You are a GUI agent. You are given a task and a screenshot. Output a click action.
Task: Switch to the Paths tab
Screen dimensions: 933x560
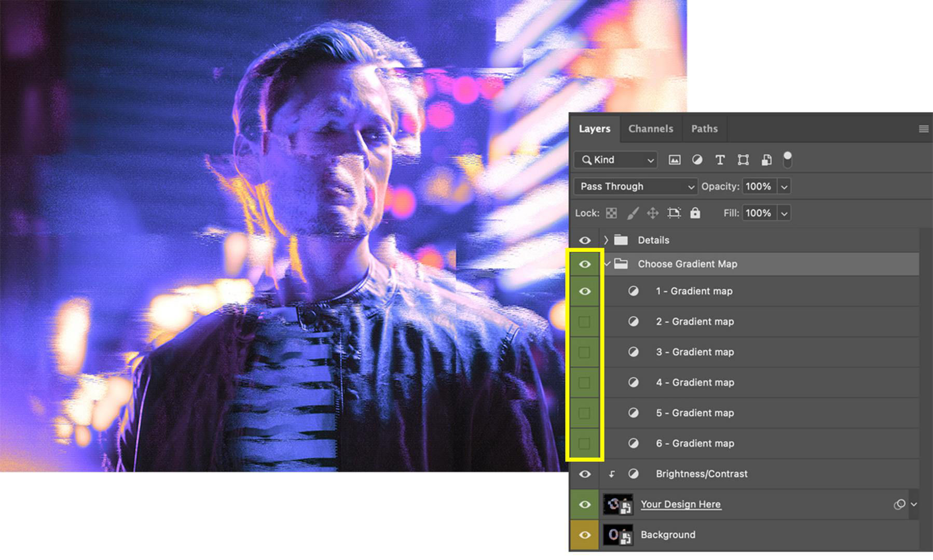[704, 129]
